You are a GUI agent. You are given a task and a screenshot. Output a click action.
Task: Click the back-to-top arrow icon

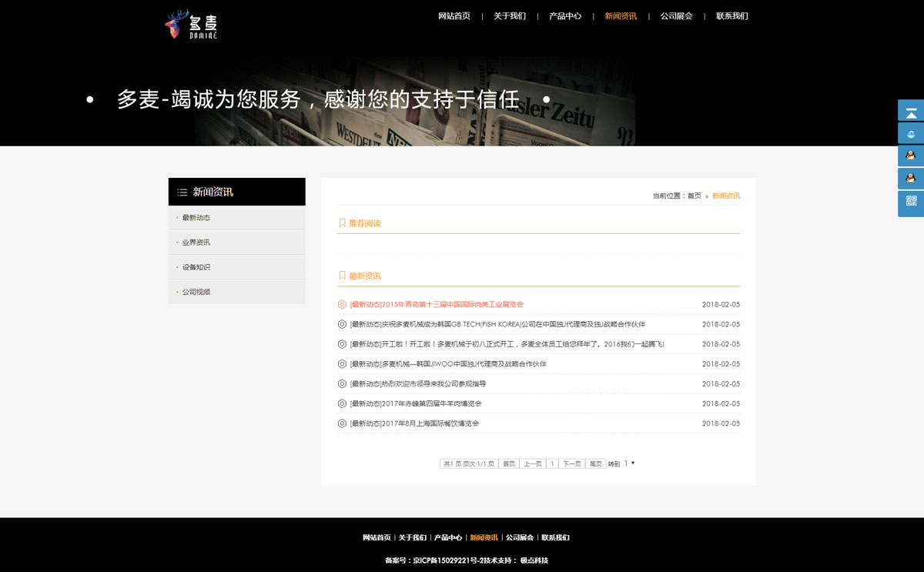(x=911, y=111)
